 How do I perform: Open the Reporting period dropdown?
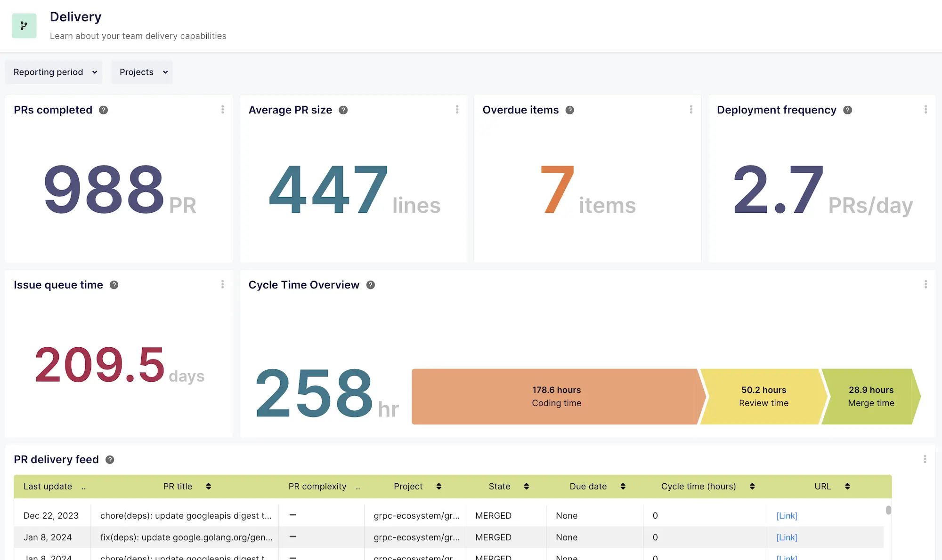click(x=53, y=72)
